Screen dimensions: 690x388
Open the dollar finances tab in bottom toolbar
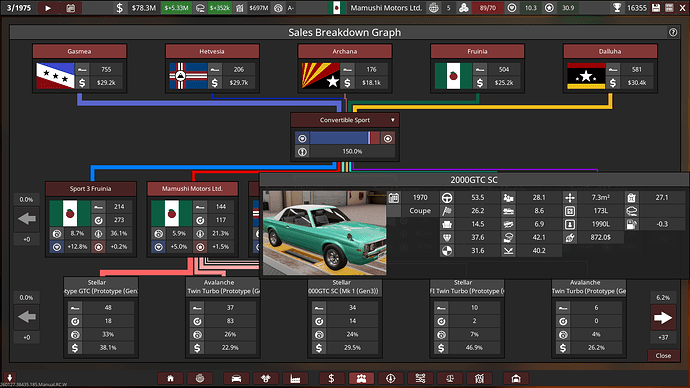[x=331, y=378]
